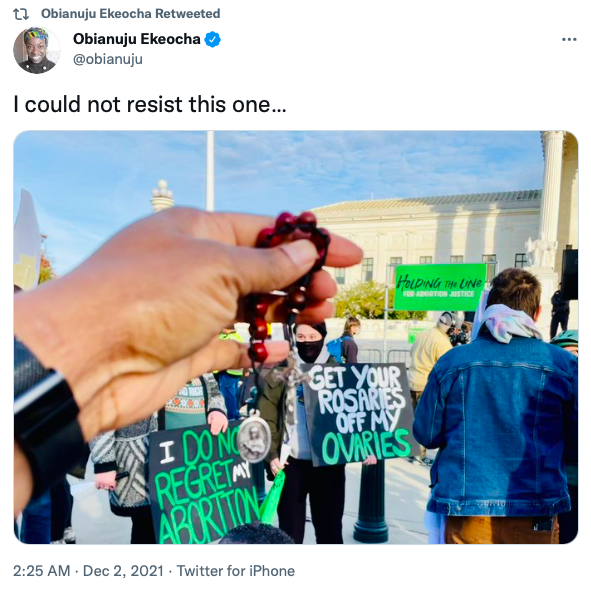
Task: Click the tweet text "I could not resist this one…"
Action: pyautogui.click(x=150, y=104)
